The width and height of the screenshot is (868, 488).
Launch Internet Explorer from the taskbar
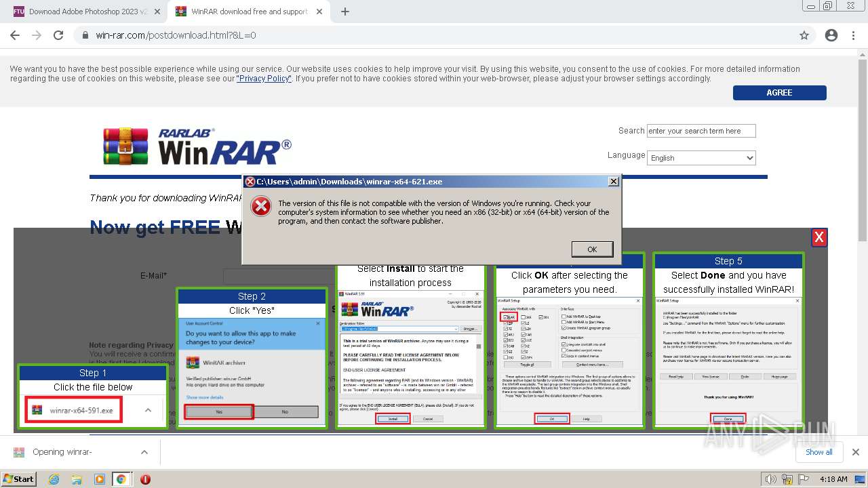click(54, 479)
